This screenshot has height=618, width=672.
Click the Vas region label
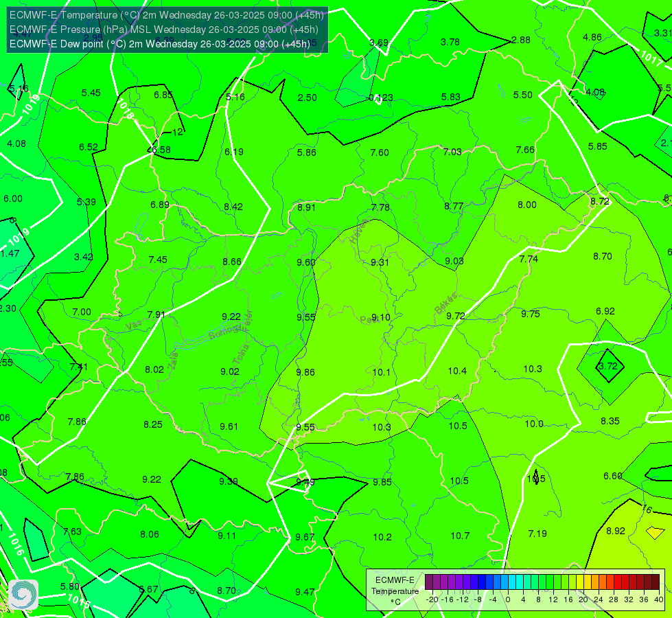134,325
